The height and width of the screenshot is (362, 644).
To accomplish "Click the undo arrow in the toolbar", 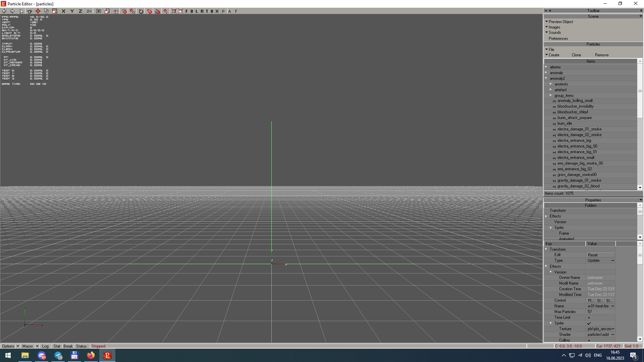I will [4, 11].
